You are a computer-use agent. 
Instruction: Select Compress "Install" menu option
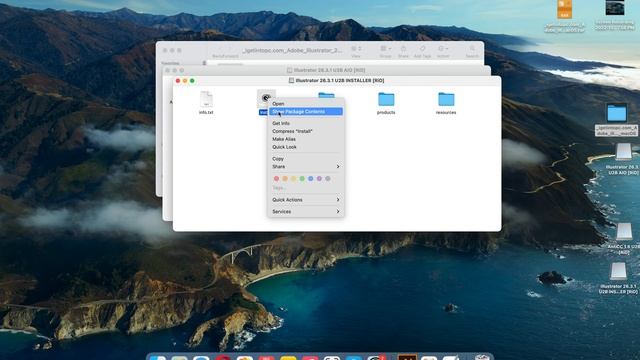point(292,131)
